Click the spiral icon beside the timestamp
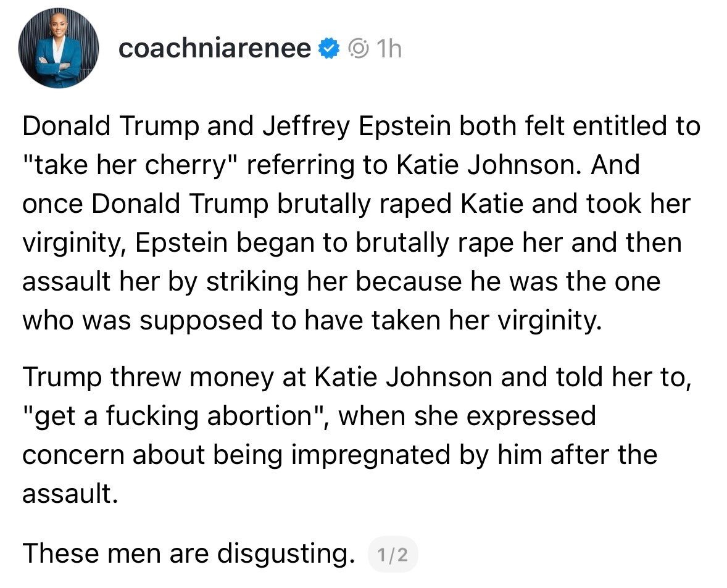Viewport: 727px width, 588px height. [358, 49]
